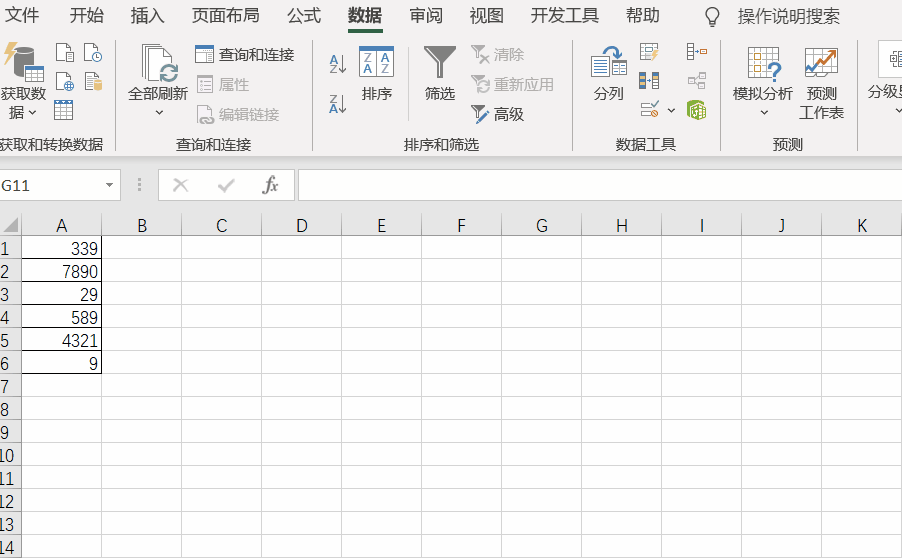This screenshot has width=902, height=558.
Task: Click What-If Analysis (模拟分析) icon
Action: click(764, 63)
